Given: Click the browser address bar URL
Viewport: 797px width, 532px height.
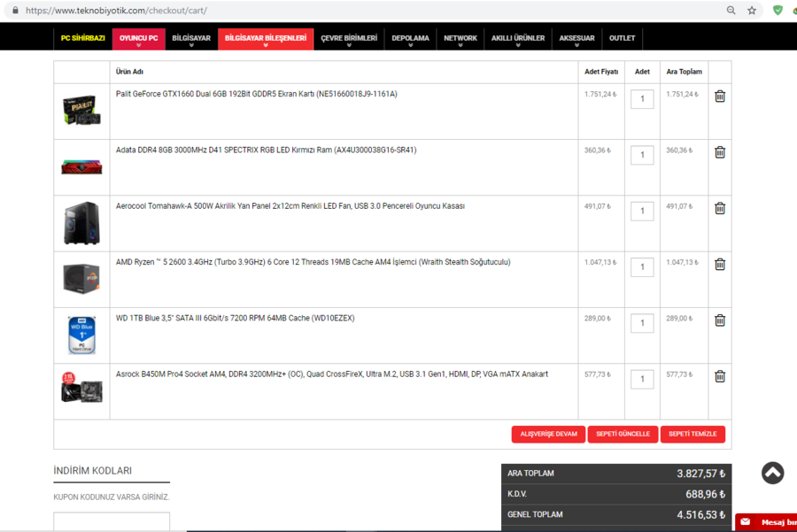Looking at the screenshot, I should pyautogui.click(x=116, y=10).
